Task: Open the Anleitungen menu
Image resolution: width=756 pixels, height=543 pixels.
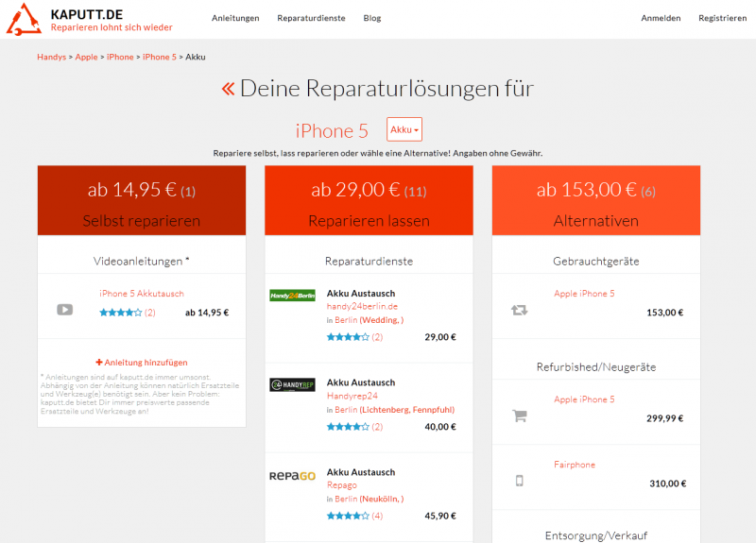Action: pyautogui.click(x=235, y=18)
